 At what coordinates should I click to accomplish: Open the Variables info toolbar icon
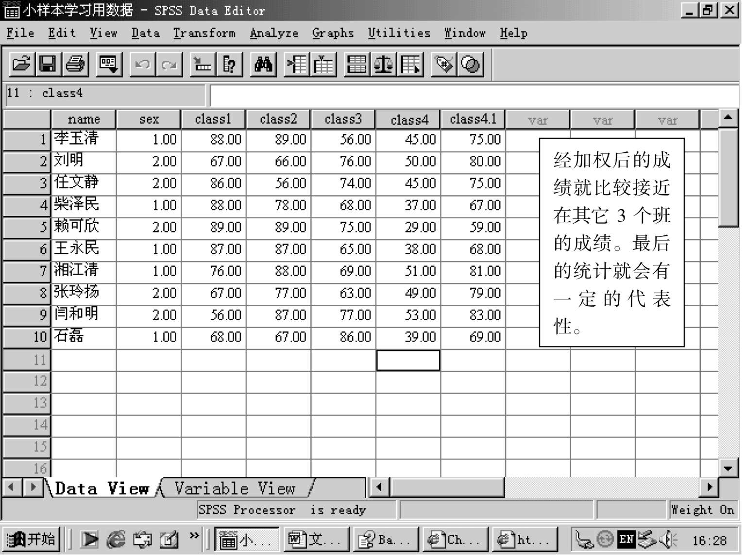click(229, 65)
